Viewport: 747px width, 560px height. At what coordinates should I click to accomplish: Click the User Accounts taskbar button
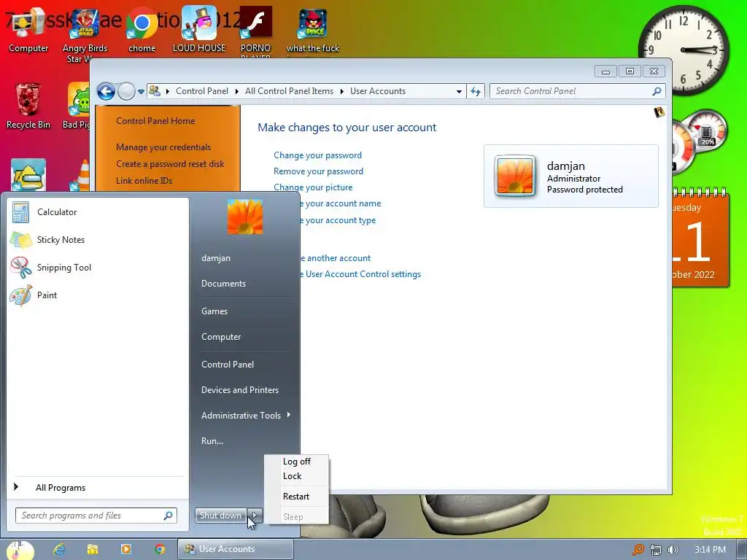236,549
